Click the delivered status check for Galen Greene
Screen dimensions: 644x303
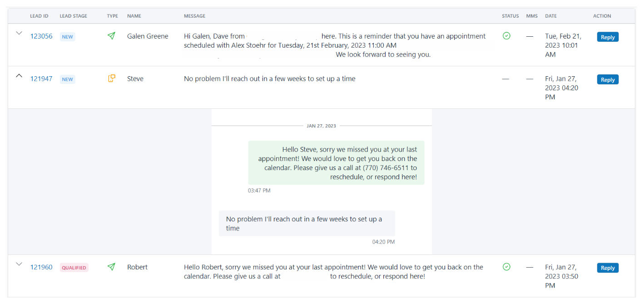[x=506, y=36]
